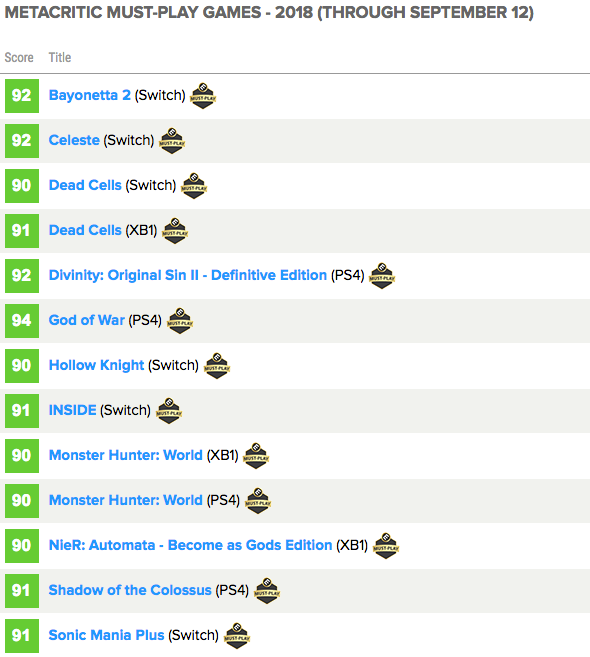
Task: Click the (Switch) label after Hollow Knight
Action: 173,365
